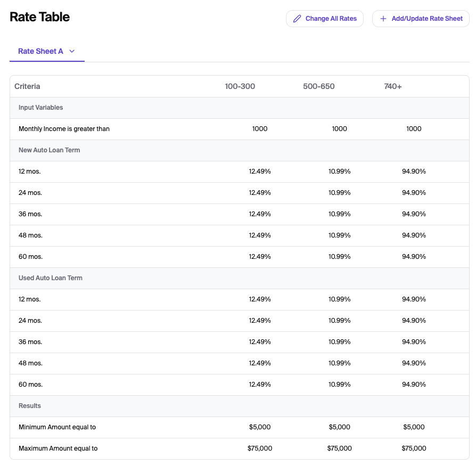Click the 500-650 column header
476x465 pixels.
click(x=318, y=86)
